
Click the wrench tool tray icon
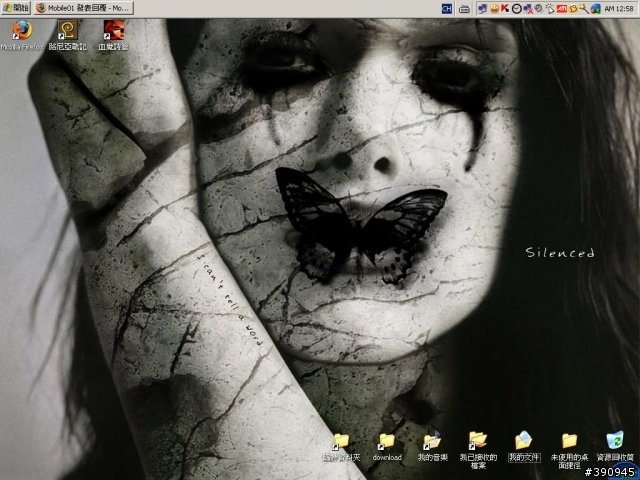point(583,8)
